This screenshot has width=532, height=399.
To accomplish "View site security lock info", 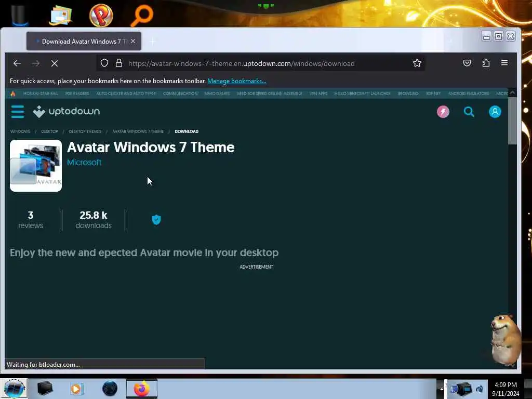I will pos(119,63).
